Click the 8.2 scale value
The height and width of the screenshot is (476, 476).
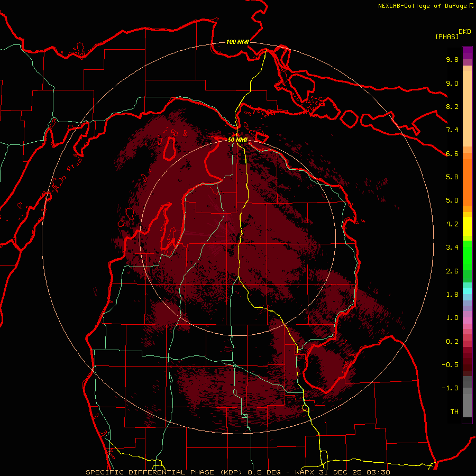pos(452,106)
